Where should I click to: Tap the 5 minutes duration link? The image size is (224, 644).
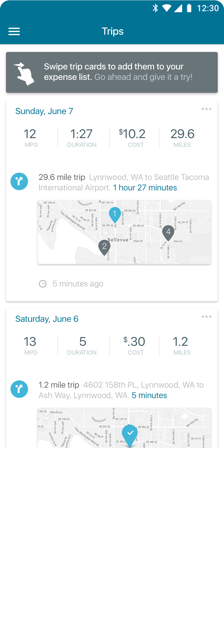tap(149, 395)
